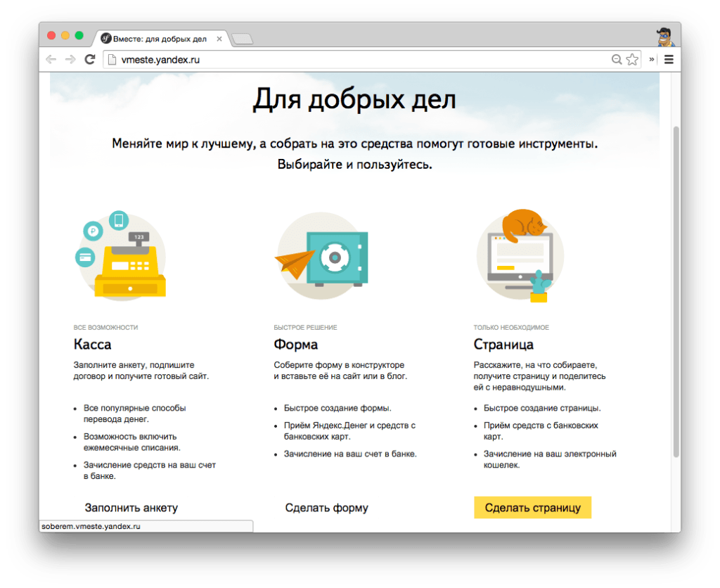
Task: Click the 'Касса' heading
Action: pos(92,345)
